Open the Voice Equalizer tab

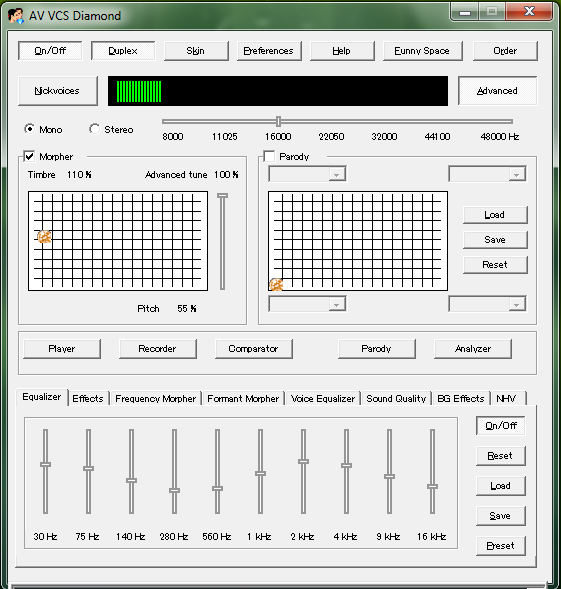[323, 399]
